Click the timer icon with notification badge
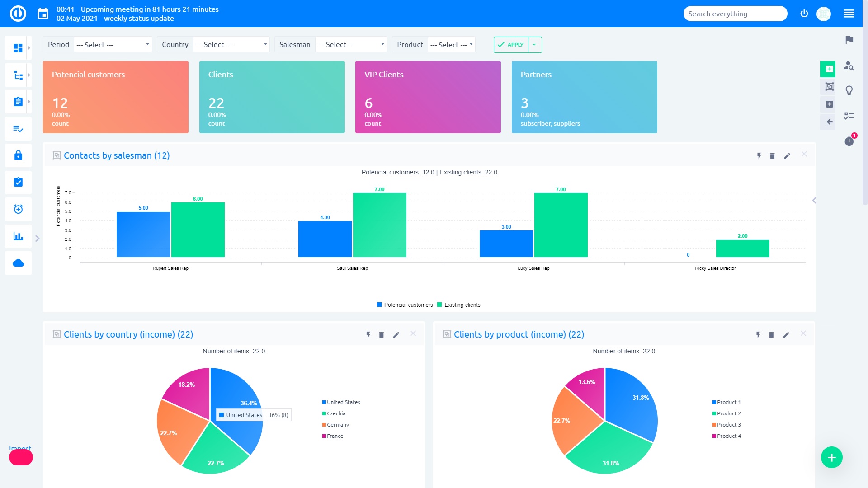 click(849, 141)
